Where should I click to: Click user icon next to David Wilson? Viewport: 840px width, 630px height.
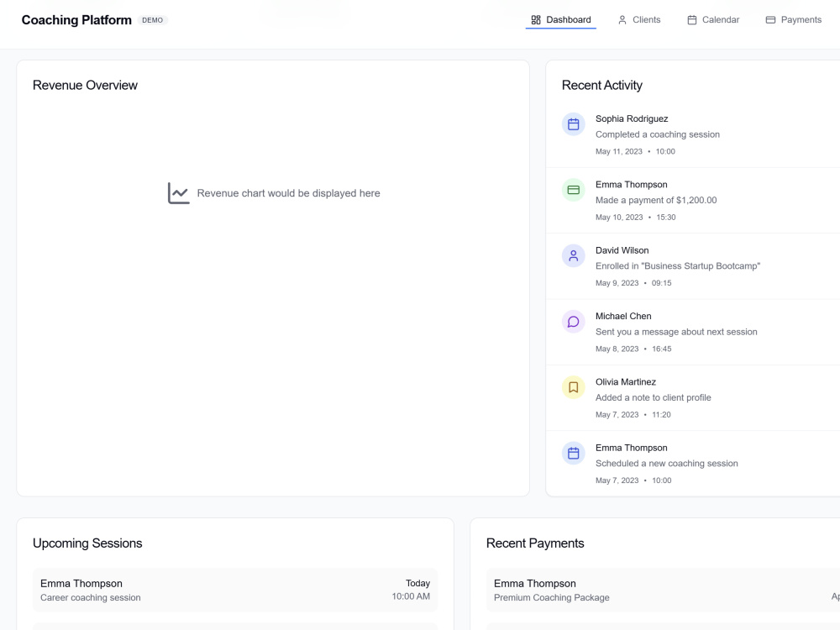pos(573,256)
